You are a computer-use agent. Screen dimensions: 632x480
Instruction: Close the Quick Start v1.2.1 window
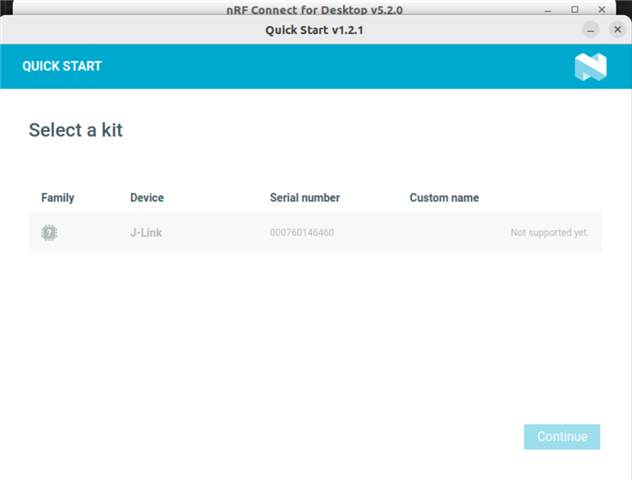pos(617,29)
